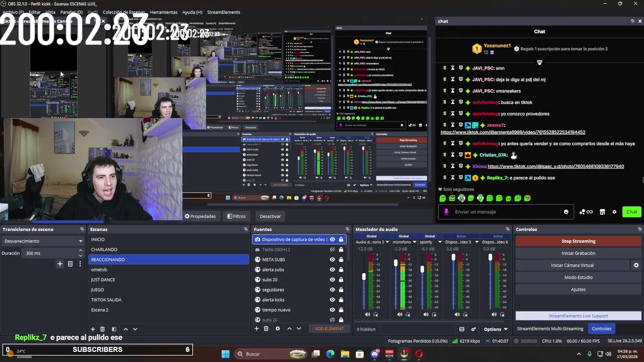644x362 pixels.
Task: Adjust the spotify volume slider
Action: tap(422, 269)
